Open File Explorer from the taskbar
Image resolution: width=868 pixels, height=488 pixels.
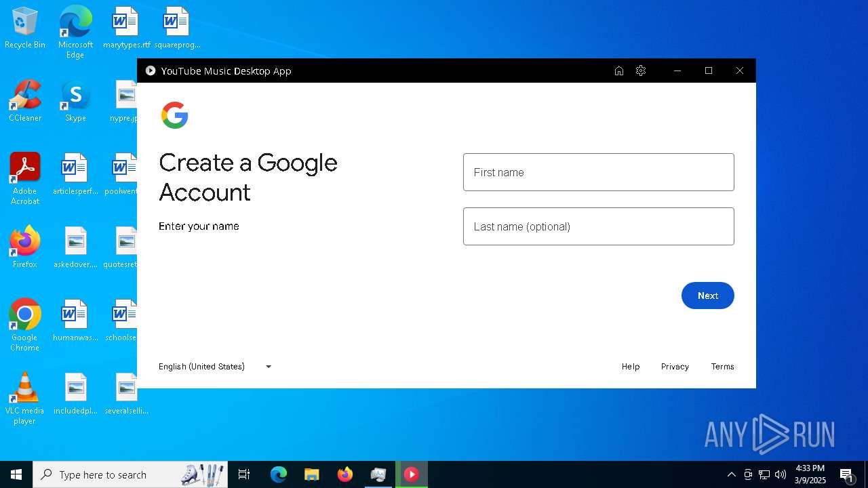[x=311, y=474]
